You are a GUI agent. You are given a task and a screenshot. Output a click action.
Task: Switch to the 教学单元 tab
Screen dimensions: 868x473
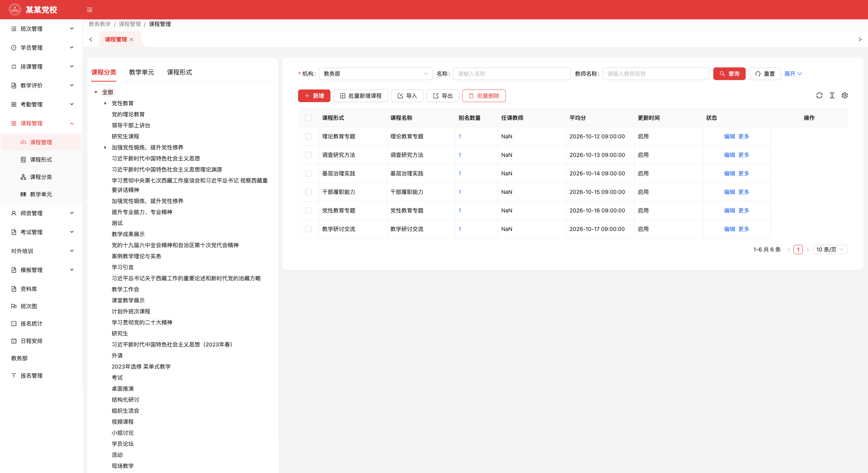[x=142, y=72]
